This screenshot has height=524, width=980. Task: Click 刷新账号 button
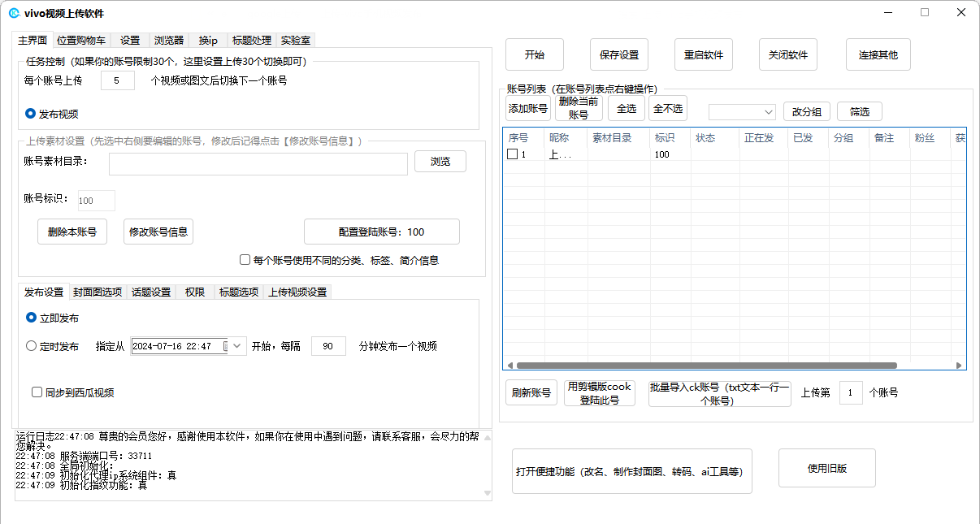(x=531, y=392)
